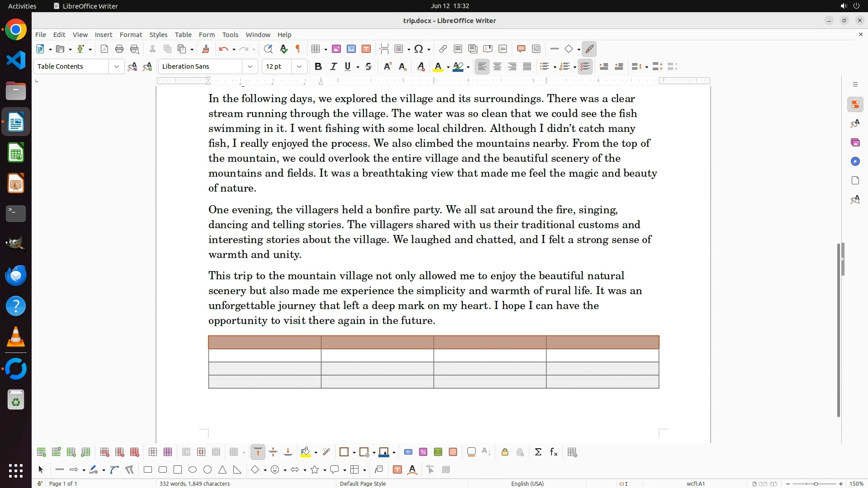
Task: Open the sidebar Navigator compass icon
Action: [x=855, y=161]
